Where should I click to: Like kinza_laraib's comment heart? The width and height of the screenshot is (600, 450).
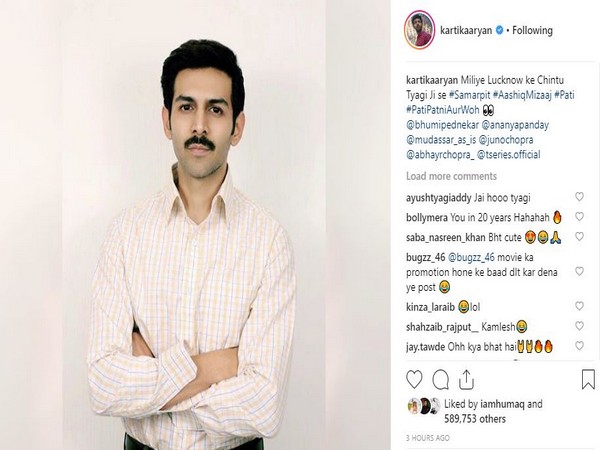[579, 306]
